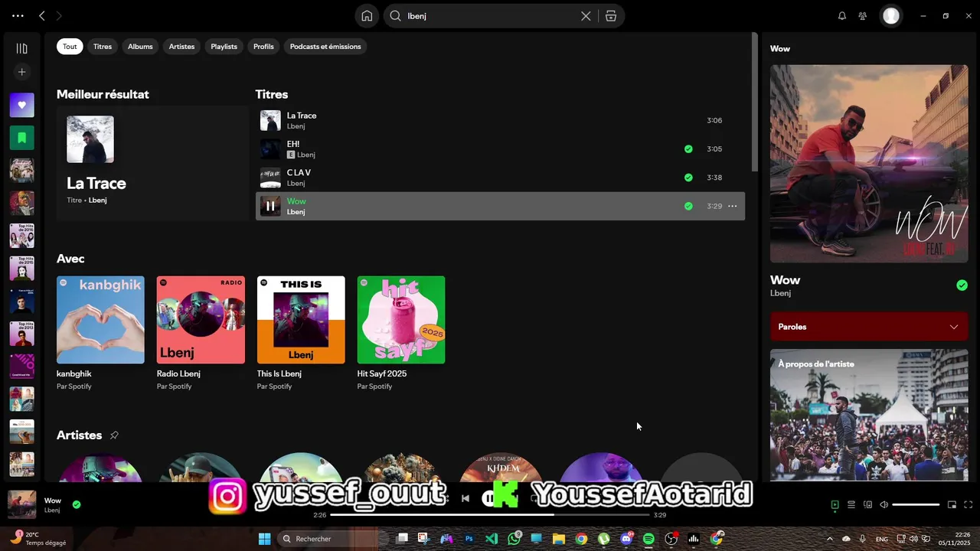Pin the Artistes section with pin icon

coord(114,435)
